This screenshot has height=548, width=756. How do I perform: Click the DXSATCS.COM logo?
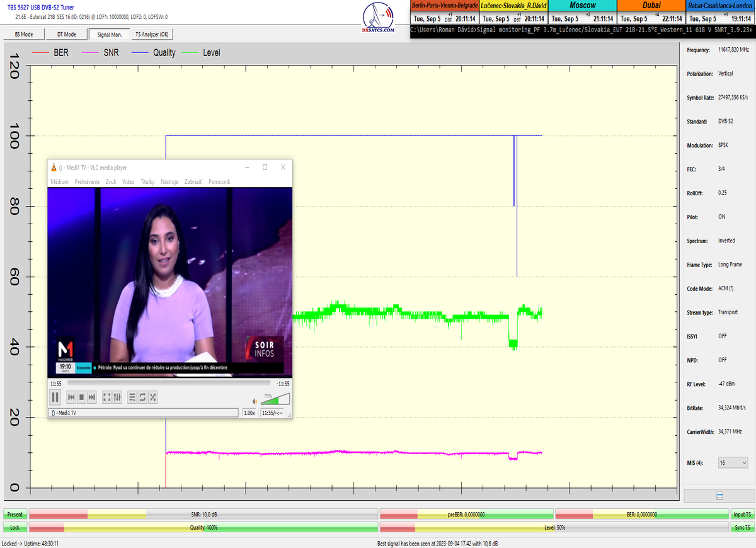[379, 19]
